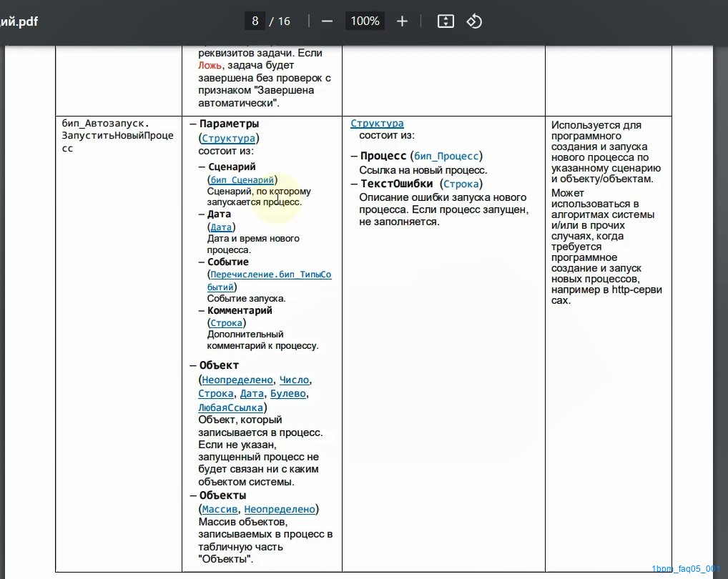
Task: Open the Строка link under Комментарий
Action: coord(226,322)
